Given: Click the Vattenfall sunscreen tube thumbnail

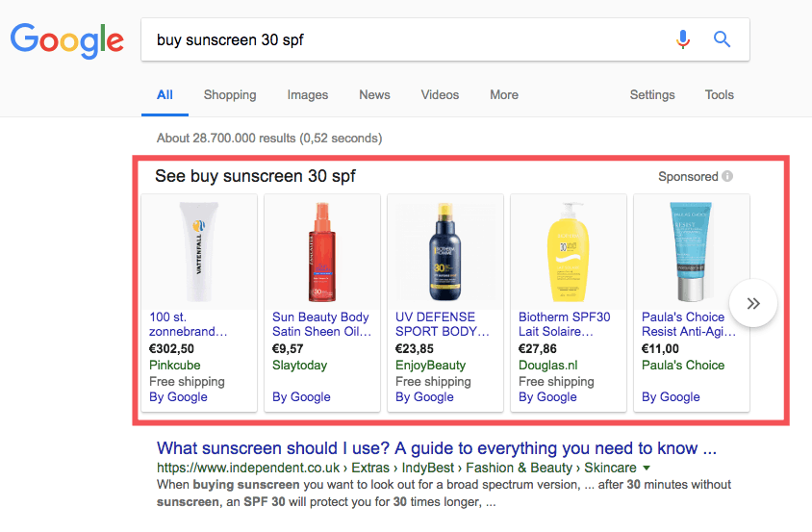Looking at the screenshot, I should pyautogui.click(x=199, y=251).
